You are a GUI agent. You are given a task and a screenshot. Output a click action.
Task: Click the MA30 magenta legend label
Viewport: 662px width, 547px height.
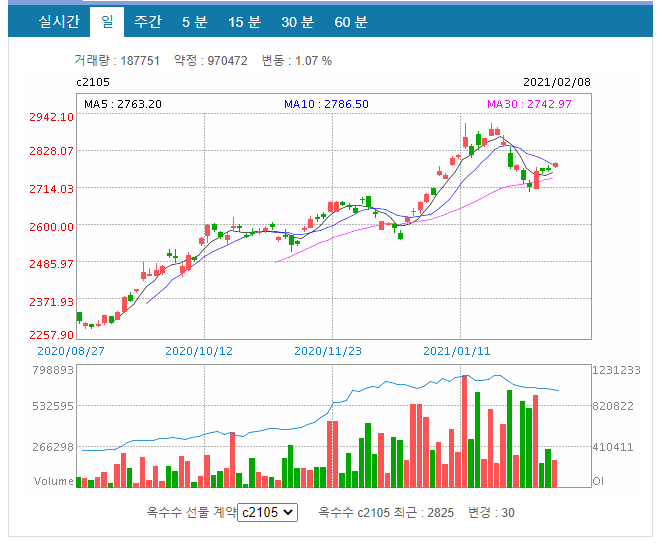(x=529, y=104)
